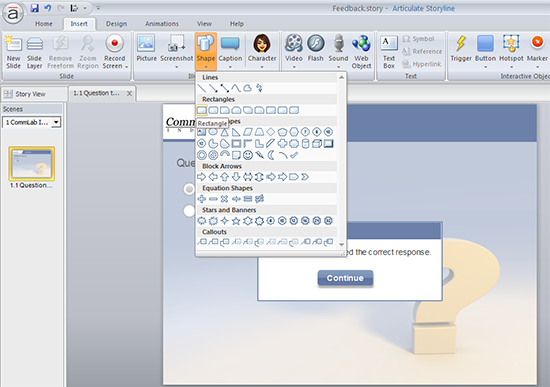Viewport: 550px width, 387px height.
Task: Choose the 5-Point Star shape
Action: [x=236, y=221]
